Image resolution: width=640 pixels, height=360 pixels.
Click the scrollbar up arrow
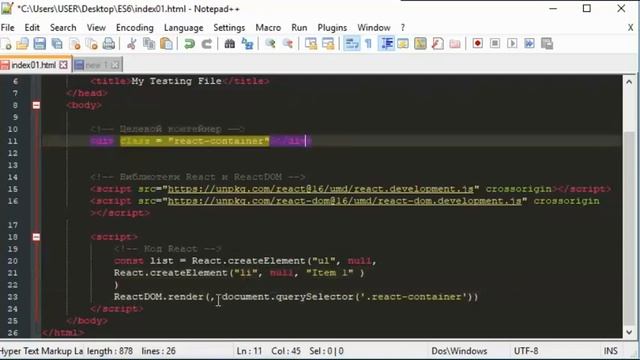[629, 82]
